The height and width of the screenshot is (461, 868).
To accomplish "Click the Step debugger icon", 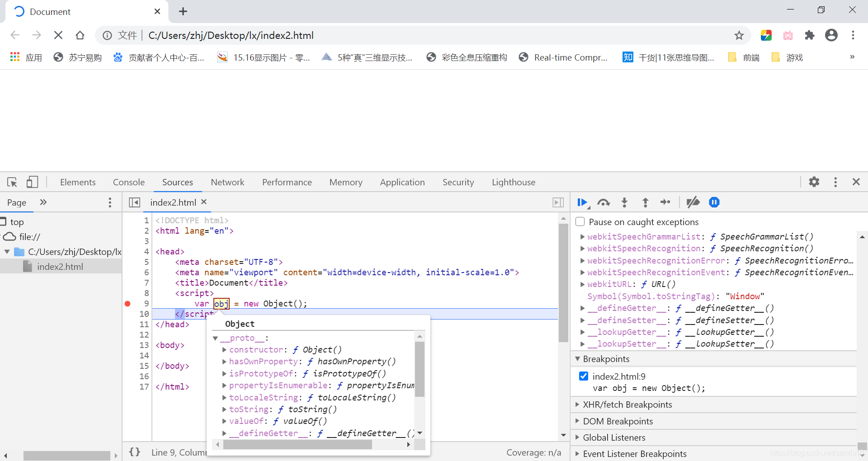I will pos(665,202).
